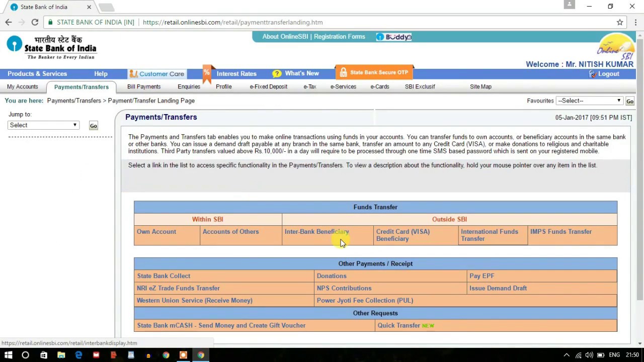The image size is (644, 362).
Task: Launch Microsoft Edge from the taskbar
Action: click(x=78, y=355)
